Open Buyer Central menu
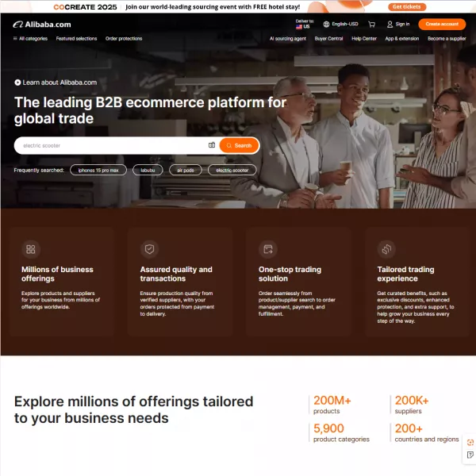Viewport: 476px width, 476px height. tap(328, 39)
